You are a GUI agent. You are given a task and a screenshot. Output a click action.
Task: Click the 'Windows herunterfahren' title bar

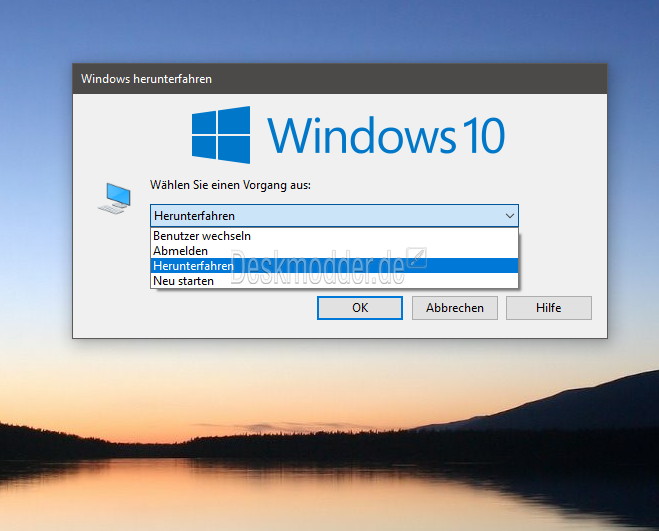pyautogui.click(x=340, y=79)
